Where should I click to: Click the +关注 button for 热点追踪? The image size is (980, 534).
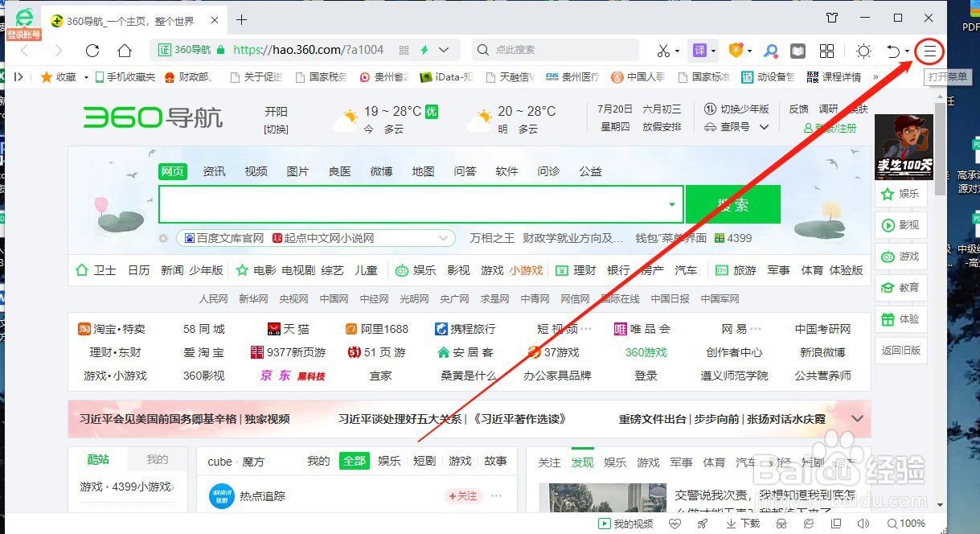463,496
